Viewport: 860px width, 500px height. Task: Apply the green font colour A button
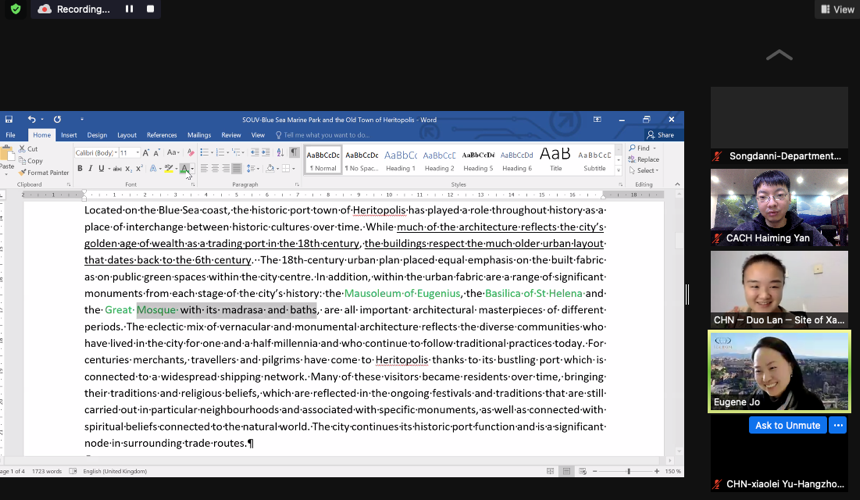[184, 168]
